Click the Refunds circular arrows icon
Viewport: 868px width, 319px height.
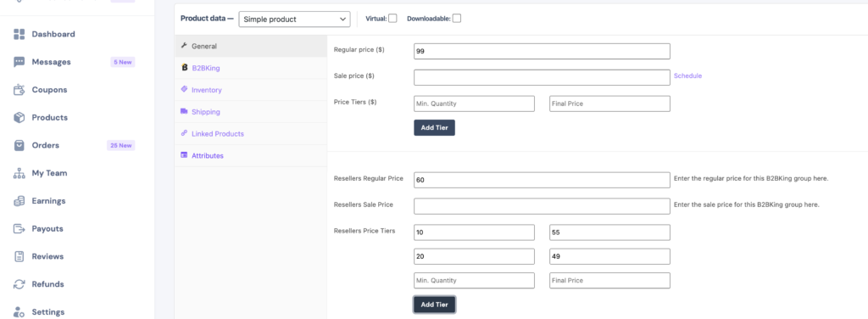tap(19, 284)
